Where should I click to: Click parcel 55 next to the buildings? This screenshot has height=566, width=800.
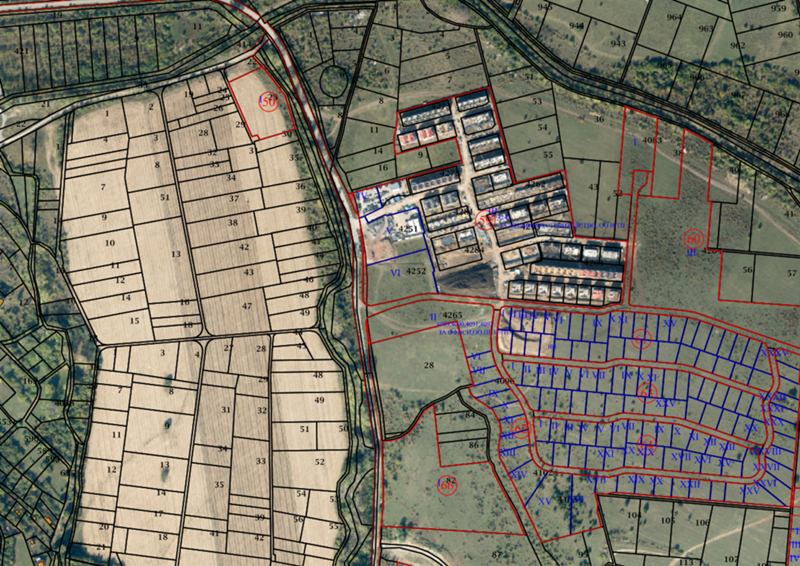click(x=547, y=154)
